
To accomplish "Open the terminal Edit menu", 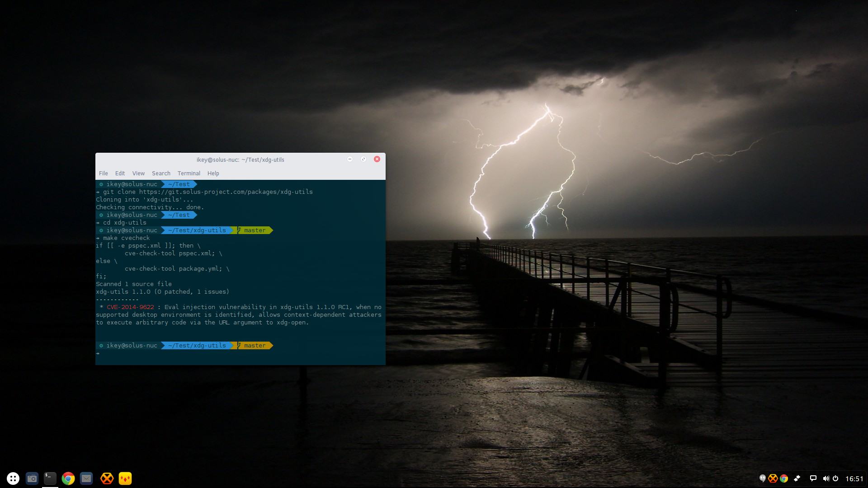I will pyautogui.click(x=120, y=174).
